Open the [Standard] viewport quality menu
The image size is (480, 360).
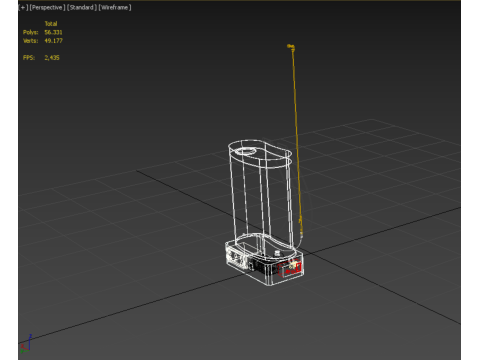(x=82, y=7)
